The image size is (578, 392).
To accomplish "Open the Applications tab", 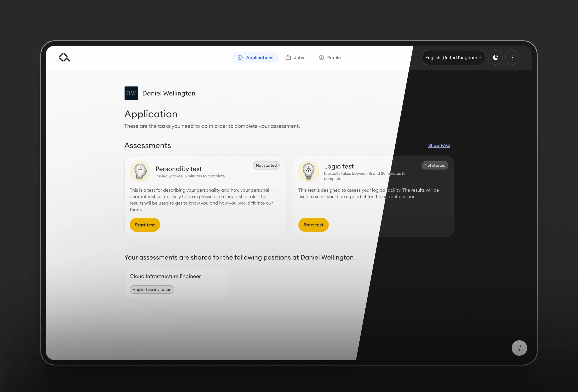I will (x=255, y=57).
